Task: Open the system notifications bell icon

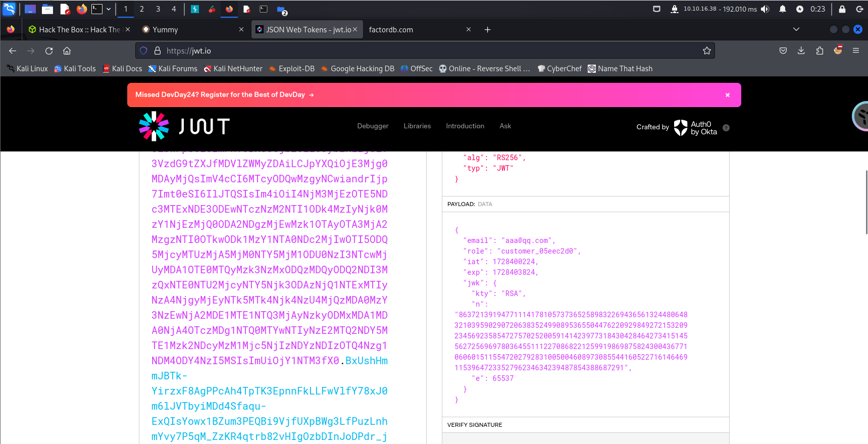Action: coord(782,9)
